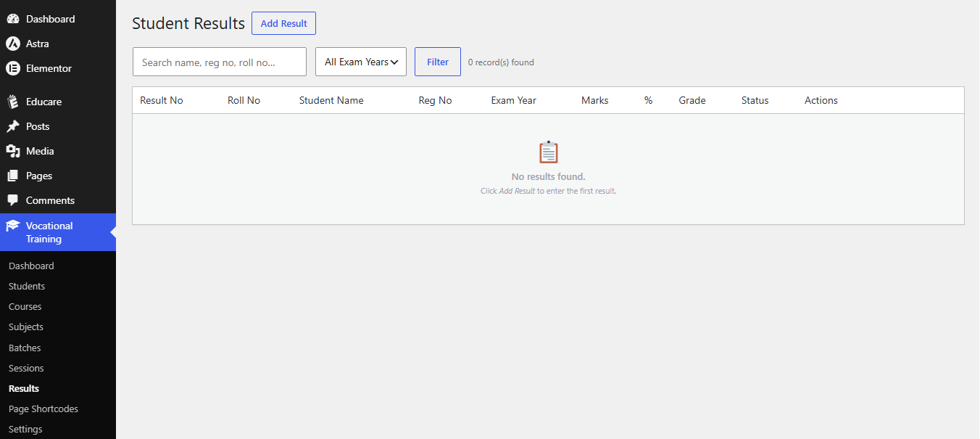Click the 0 record(s) found text
The image size is (980, 439).
[501, 62]
